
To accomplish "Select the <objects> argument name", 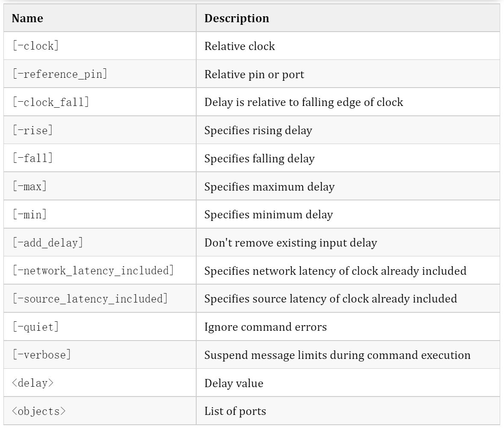I will tap(38, 411).
